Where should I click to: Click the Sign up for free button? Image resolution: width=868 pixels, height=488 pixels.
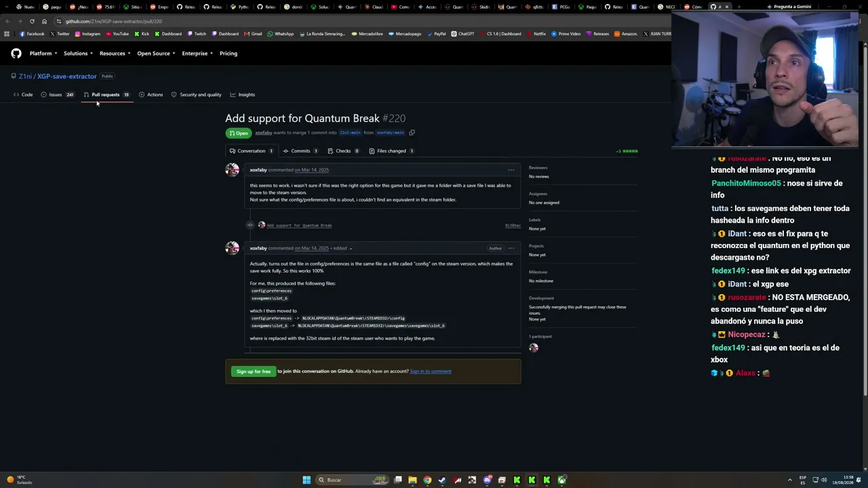click(254, 371)
